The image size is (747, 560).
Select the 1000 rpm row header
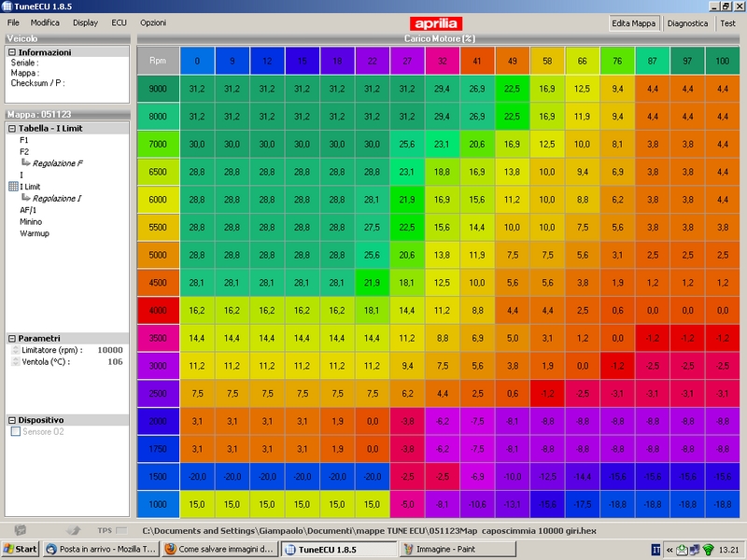[158, 504]
